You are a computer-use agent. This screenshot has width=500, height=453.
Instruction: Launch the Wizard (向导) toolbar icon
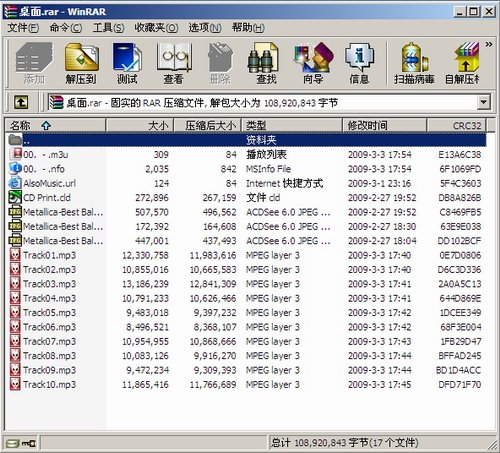point(313,57)
